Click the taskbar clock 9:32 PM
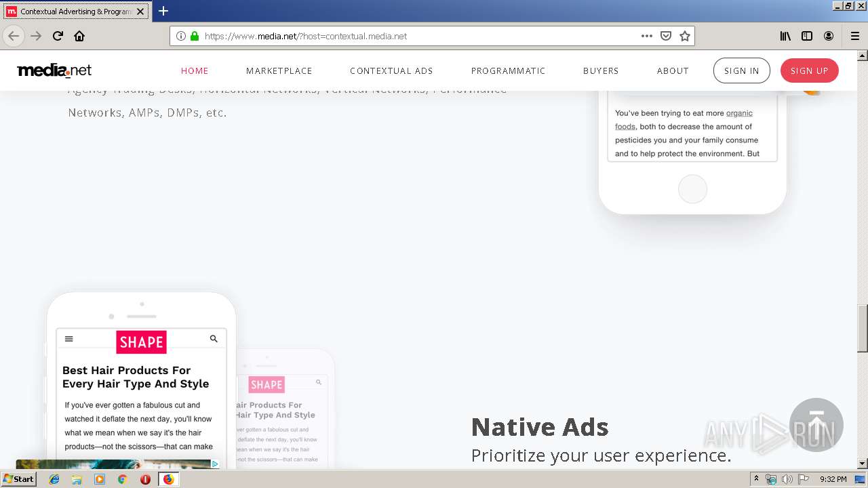This screenshot has height=488, width=868. pyautogui.click(x=833, y=479)
